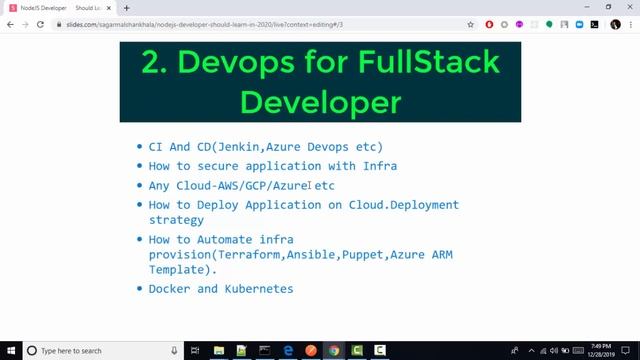Screen dimensions: 640x360
Task: Click the green hangouts-style extension icon
Action: click(549, 24)
